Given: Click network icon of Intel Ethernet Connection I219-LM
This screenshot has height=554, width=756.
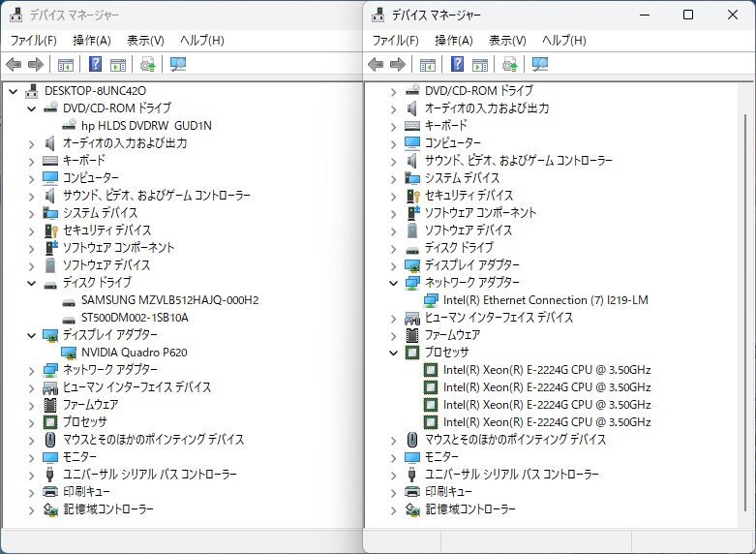Looking at the screenshot, I should [x=431, y=300].
